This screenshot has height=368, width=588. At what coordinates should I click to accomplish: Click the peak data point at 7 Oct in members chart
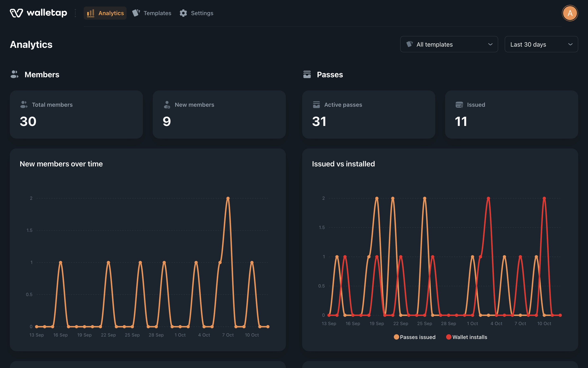click(x=228, y=198)
